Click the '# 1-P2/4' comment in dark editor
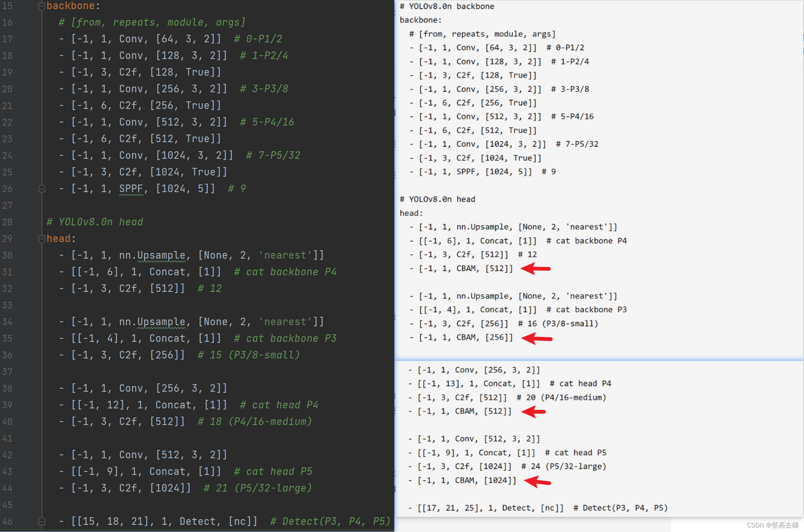The image size is (804, 532). (x=264, y=56)
